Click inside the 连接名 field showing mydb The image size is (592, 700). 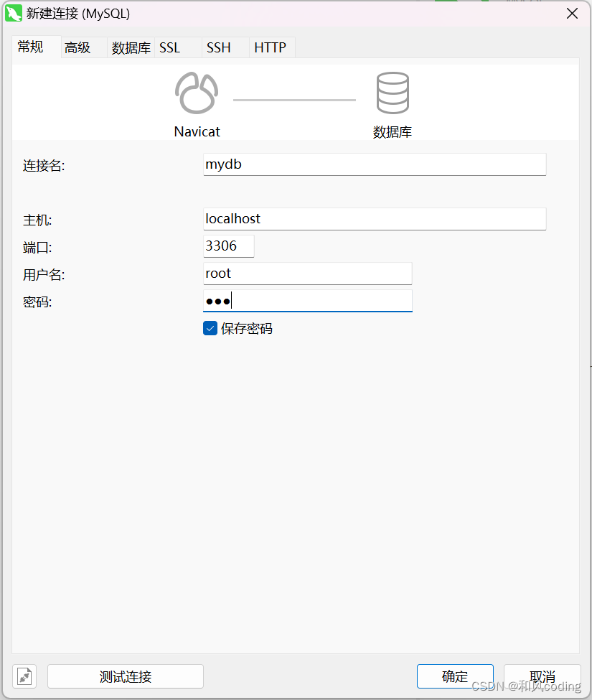pyautogui.click(x=373, y=164)
